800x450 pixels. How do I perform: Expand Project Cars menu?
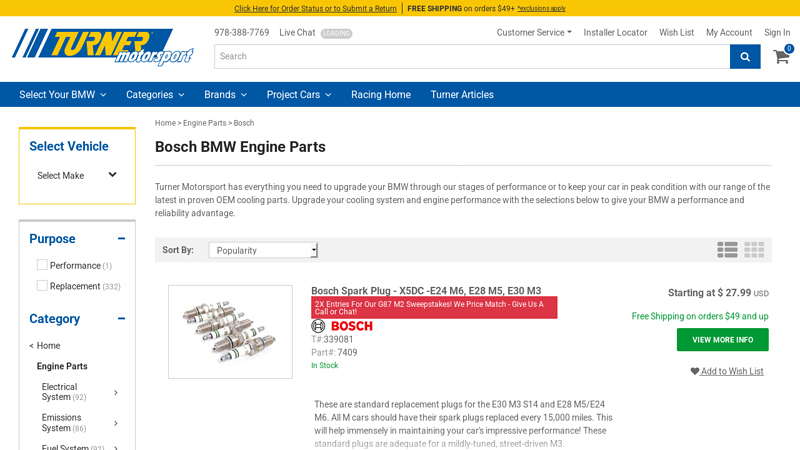click(x=299, y=94)
